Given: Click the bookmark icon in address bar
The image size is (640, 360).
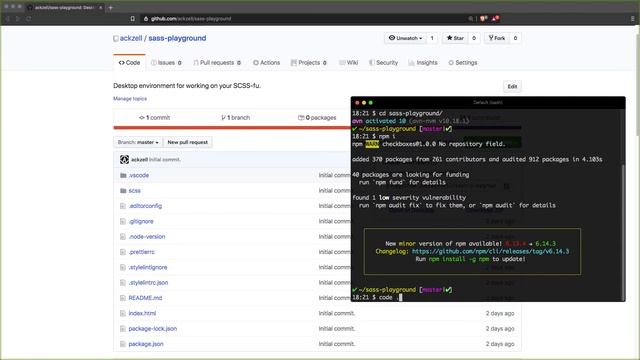Looking at the screenshot, I should click(132, 19).
